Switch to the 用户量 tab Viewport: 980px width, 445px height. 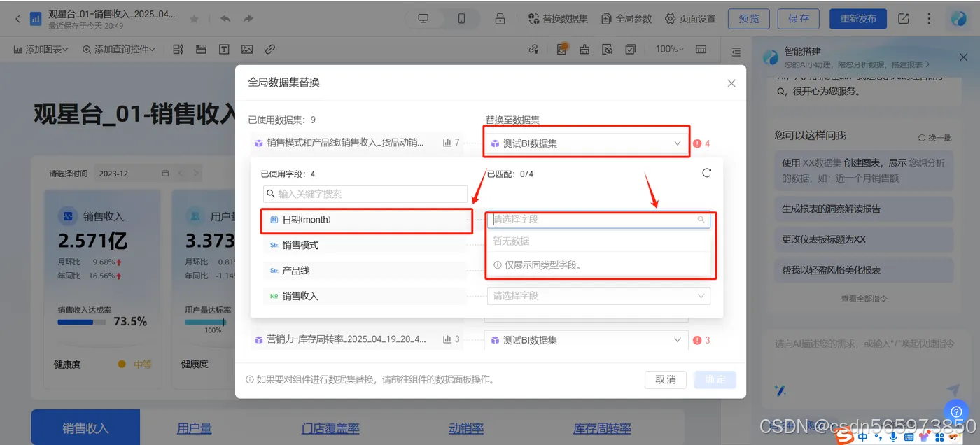click(194, 426)
